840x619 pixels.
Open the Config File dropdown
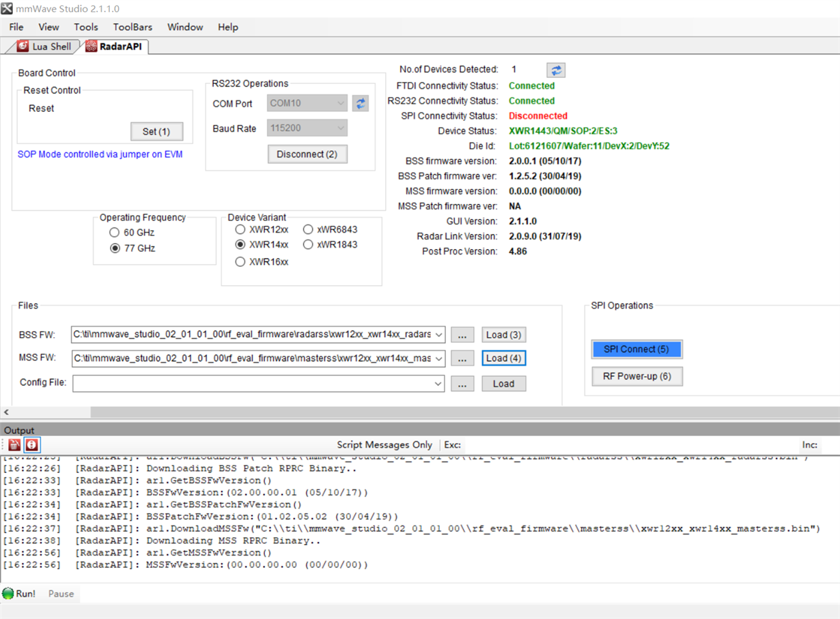438,384
